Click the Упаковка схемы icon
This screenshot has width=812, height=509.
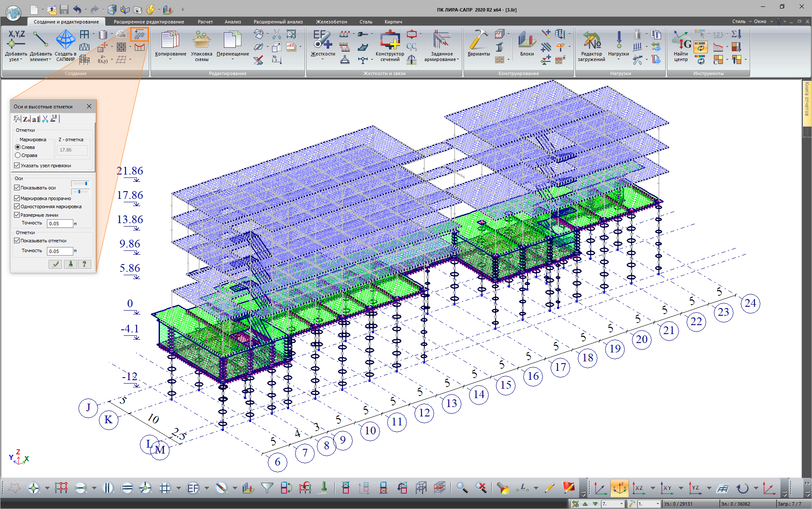201,40
